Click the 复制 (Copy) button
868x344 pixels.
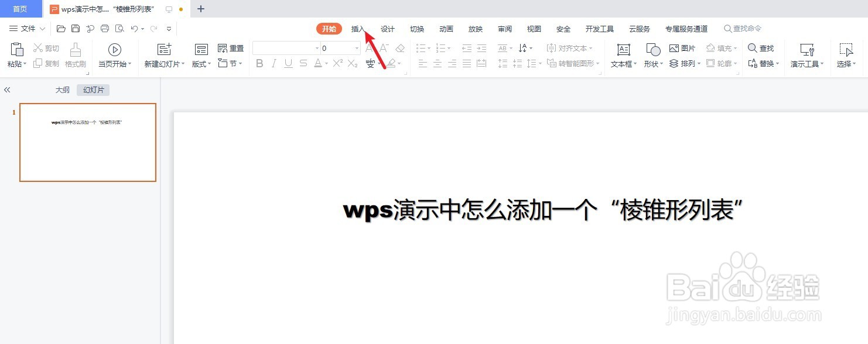[x=46, y=63]
